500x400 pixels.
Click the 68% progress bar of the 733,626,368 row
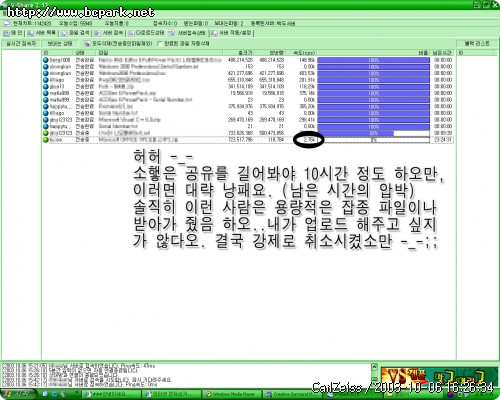pyautogui.click(x=373, y=133)
